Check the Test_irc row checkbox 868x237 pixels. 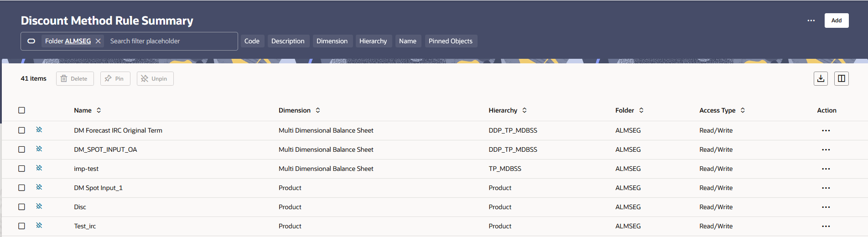pos(21,226)
